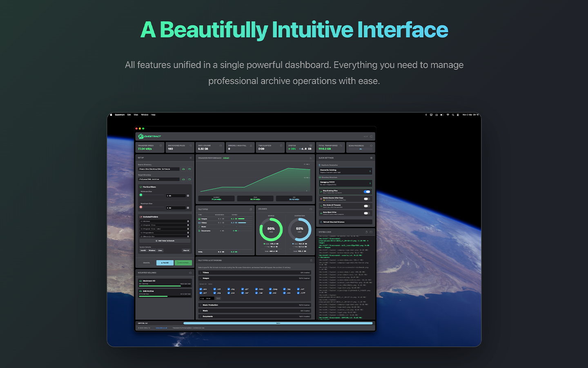Browse folder icon for Source Directory
588x368 pixels.
189,169
